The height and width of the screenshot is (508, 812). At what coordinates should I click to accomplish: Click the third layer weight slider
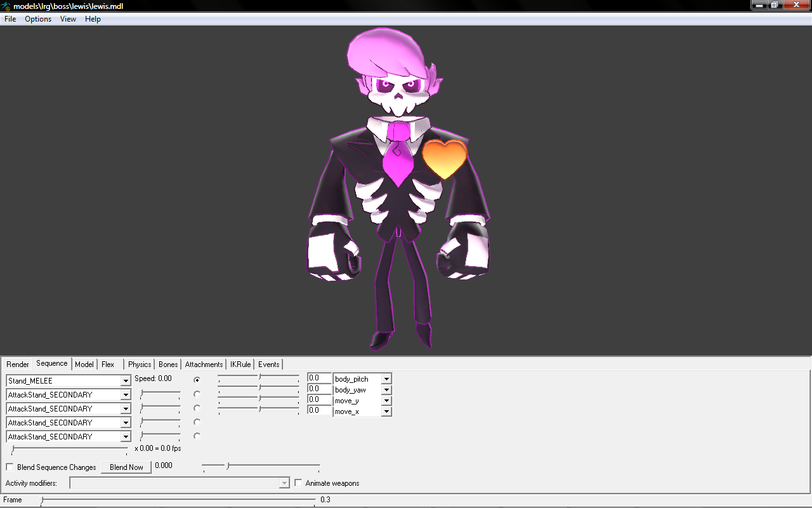160,408
